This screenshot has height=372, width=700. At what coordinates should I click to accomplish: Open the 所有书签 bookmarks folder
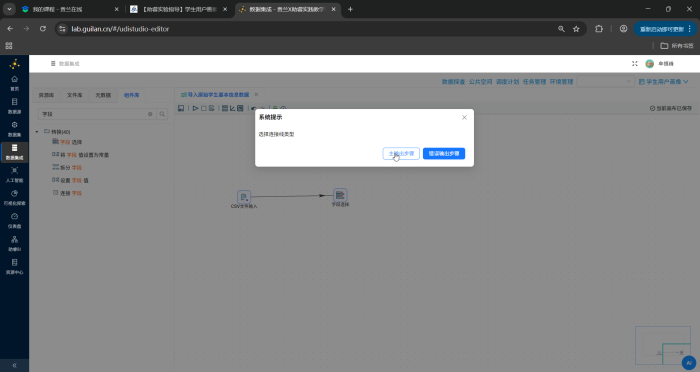point(677,46)
